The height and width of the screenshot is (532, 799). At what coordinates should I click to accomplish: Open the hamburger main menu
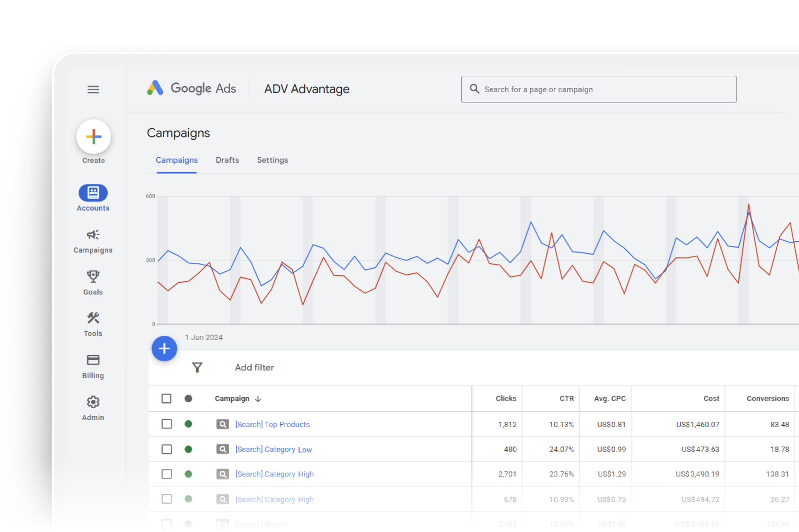[93, 89]
